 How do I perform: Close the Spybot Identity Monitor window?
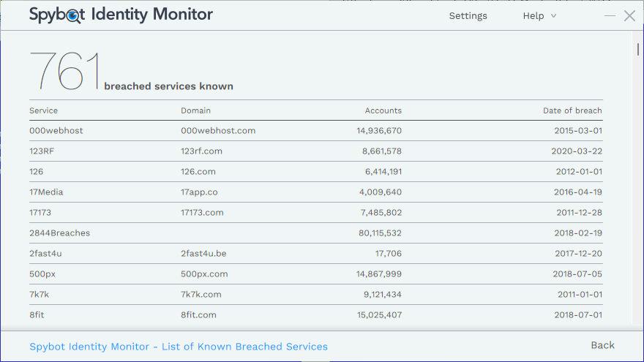click(629, 16)
